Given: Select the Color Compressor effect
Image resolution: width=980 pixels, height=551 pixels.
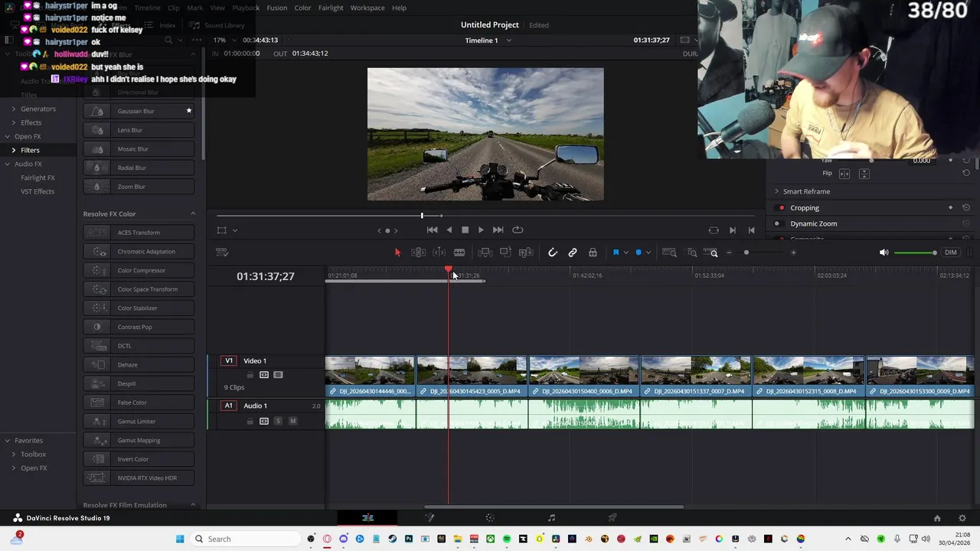Looking at the screenshot, I should (x=139, y=270).
